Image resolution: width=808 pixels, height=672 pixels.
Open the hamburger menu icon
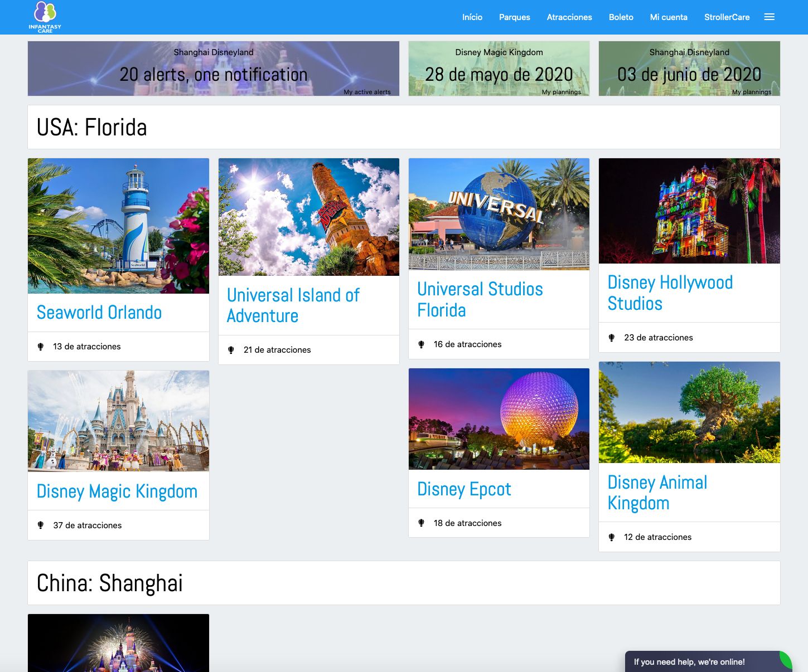(x=769, y=17)
